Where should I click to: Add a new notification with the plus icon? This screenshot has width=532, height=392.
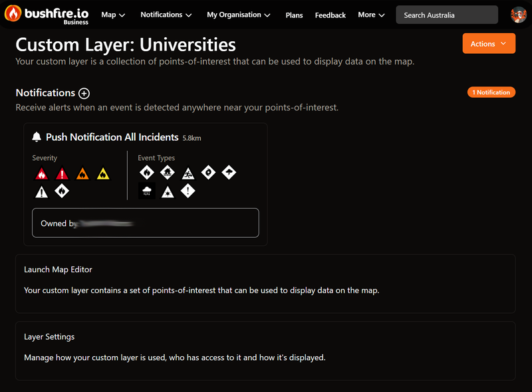[x=84, y=93]
